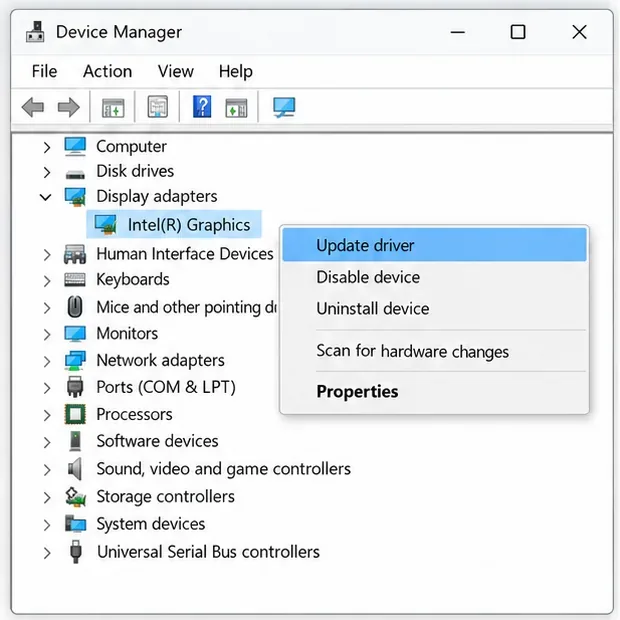Click the Network adapters category icon
Screen dimensions: 620x620
(75, 360)
